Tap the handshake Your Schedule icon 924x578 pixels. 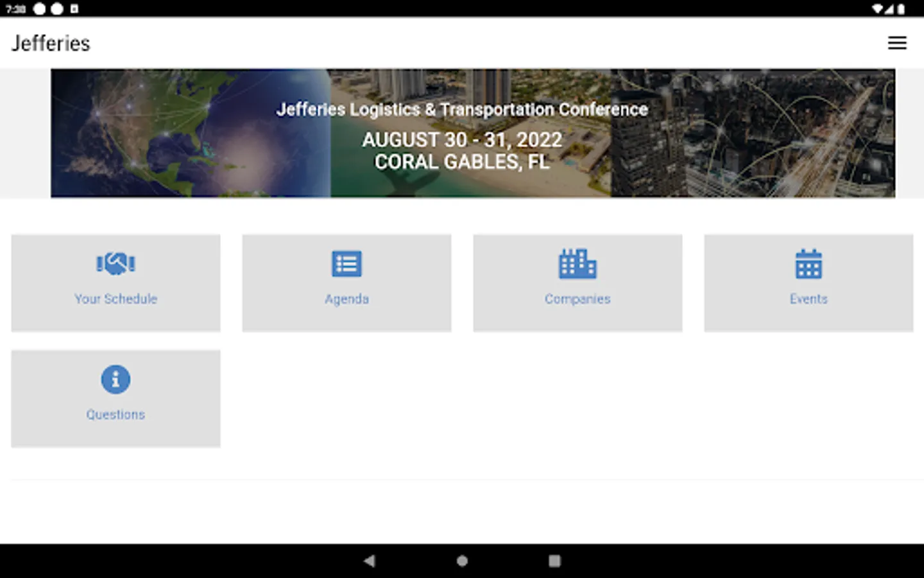[116, 263]
